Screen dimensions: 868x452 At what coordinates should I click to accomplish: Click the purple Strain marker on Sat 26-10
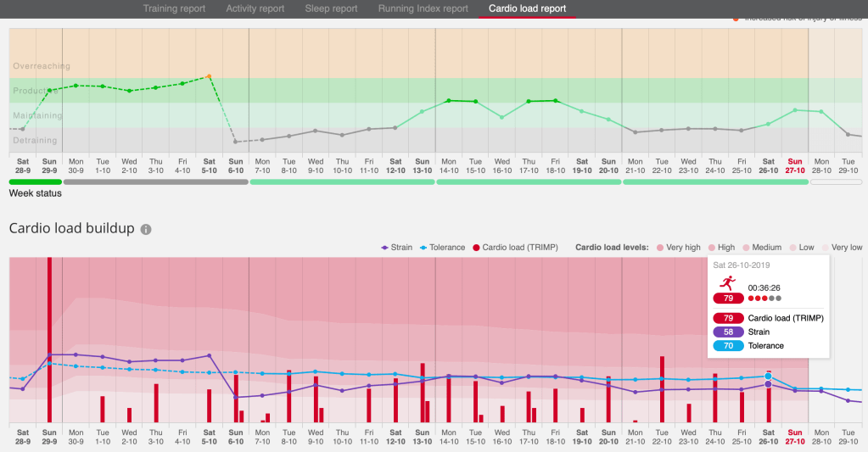pyautogui.click(x=768, y=384)
